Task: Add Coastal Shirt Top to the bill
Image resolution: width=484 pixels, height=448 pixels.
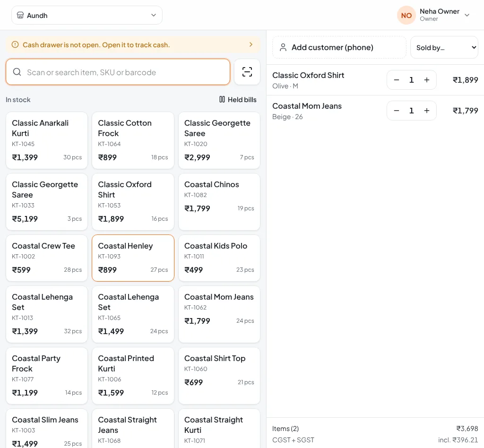Action: (x=219, y=376)
